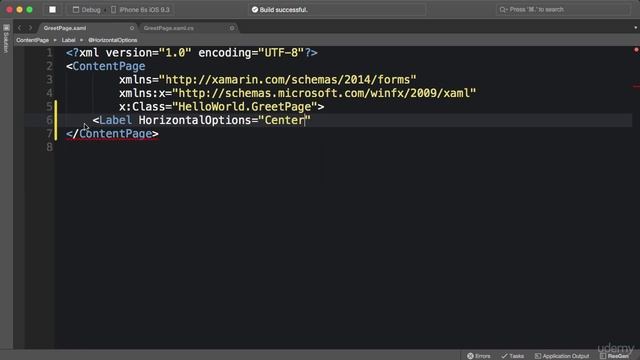Click the ResGen pad button

point(614,356)
